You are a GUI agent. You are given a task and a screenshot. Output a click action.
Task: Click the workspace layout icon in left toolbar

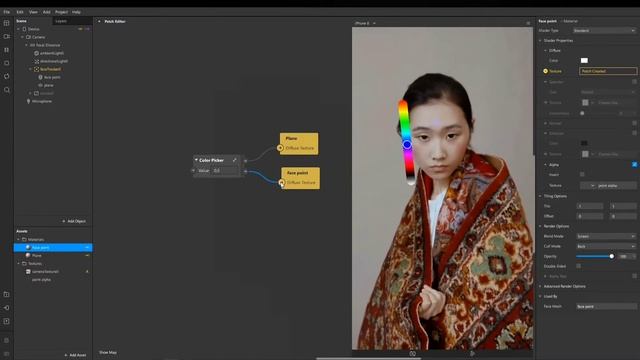[x=7, y=23]
